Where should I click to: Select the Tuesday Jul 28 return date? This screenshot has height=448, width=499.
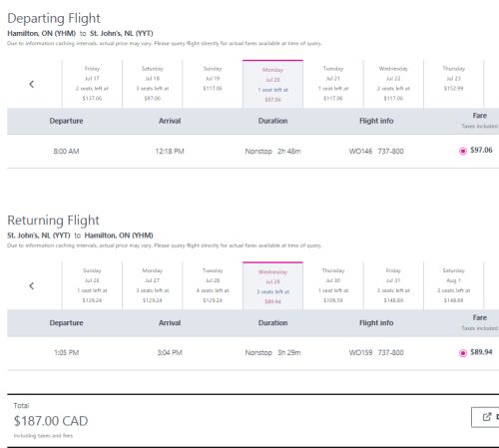tap(213, 285)
